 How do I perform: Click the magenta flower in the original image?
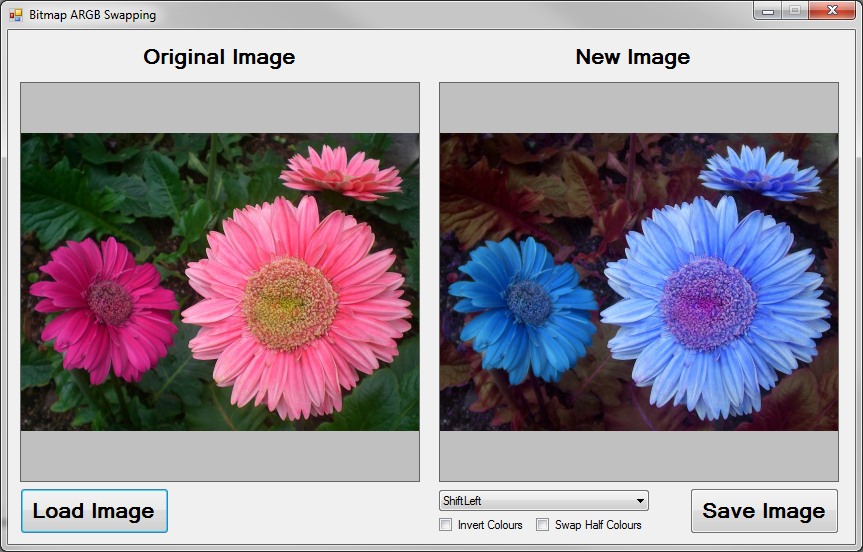pyautogui.click(x=107, y=304)
